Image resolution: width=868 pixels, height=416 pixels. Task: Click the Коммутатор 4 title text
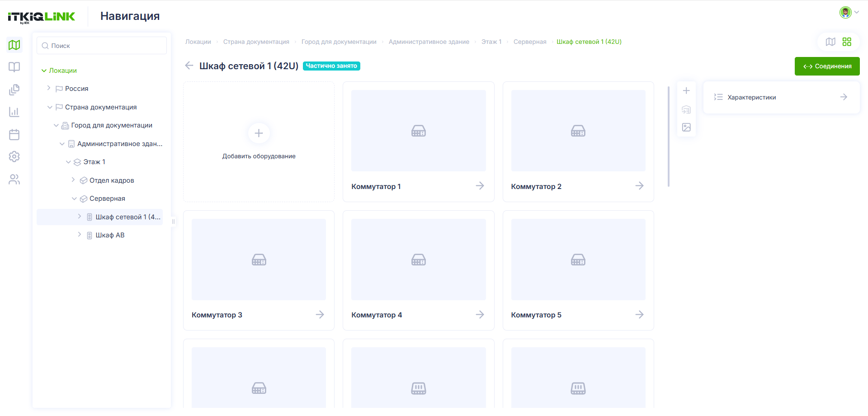[x=377, y=315]
